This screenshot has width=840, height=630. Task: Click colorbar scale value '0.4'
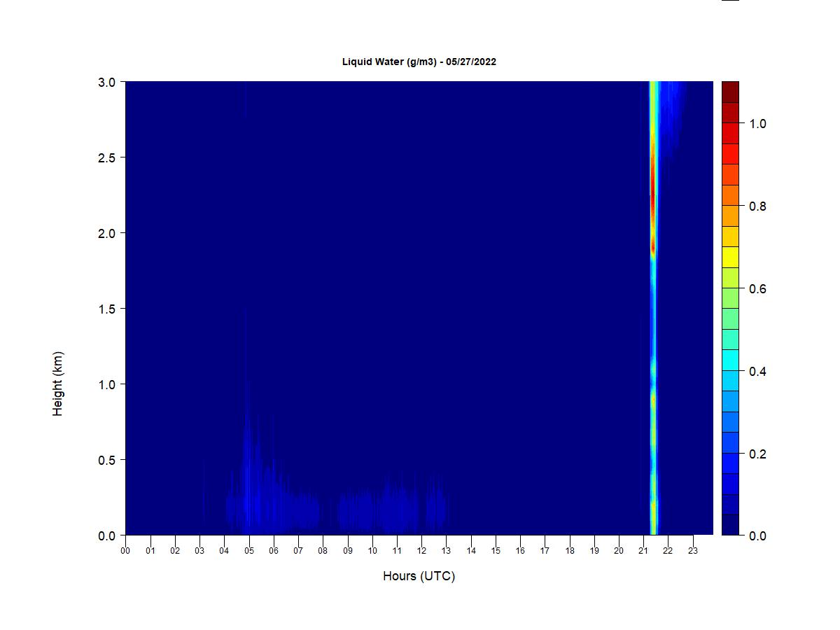tap(757, 372)
